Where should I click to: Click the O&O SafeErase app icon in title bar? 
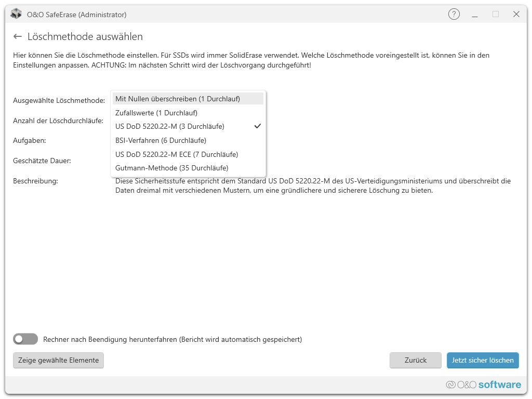click(x=16, y=14)
